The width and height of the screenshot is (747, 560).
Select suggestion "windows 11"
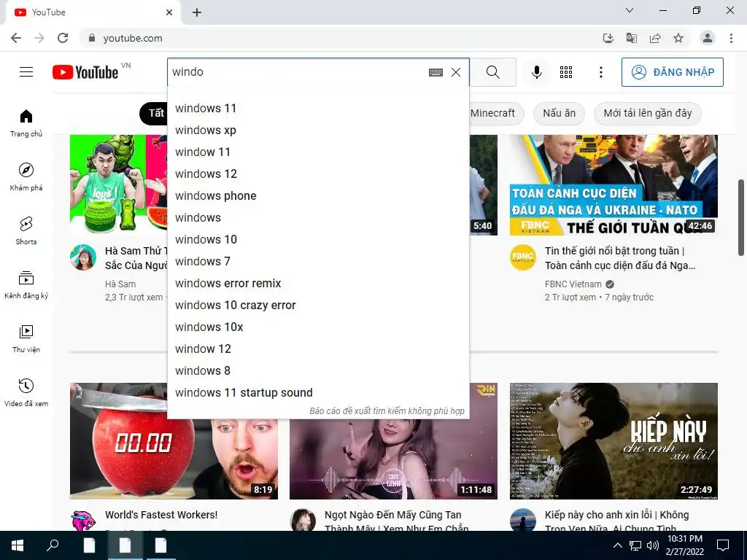coord(318,108)
